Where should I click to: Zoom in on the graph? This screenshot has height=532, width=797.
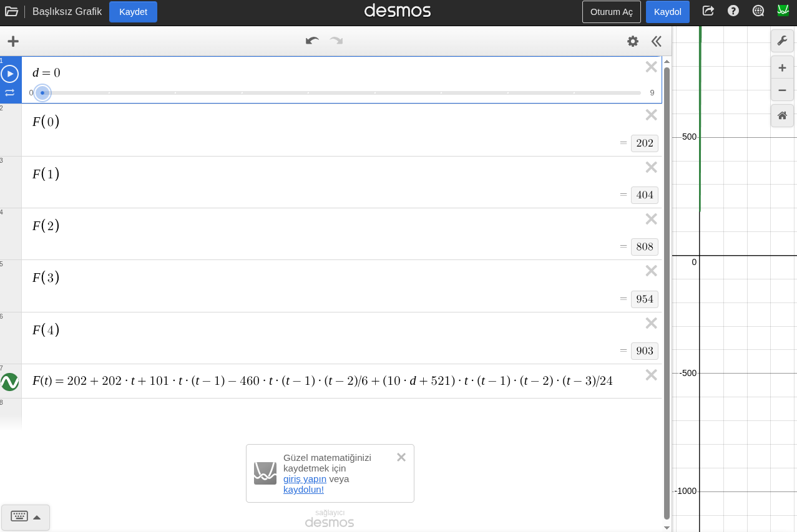coord(782,67)
